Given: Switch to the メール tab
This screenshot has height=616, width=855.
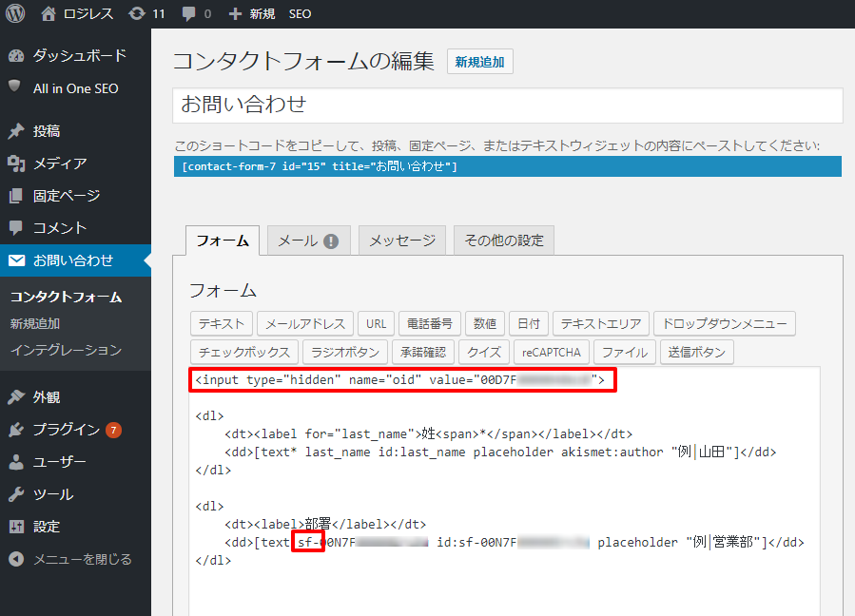Looking at the screenshot, I should [308, 241].
